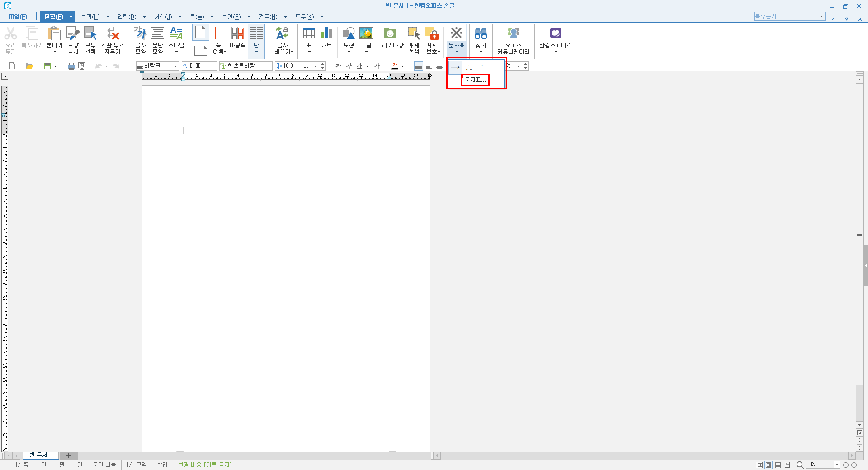This screenshot has width=868, height=470.
Task: Toggle underline (가) formatting
Action: [x=359, y=66]
